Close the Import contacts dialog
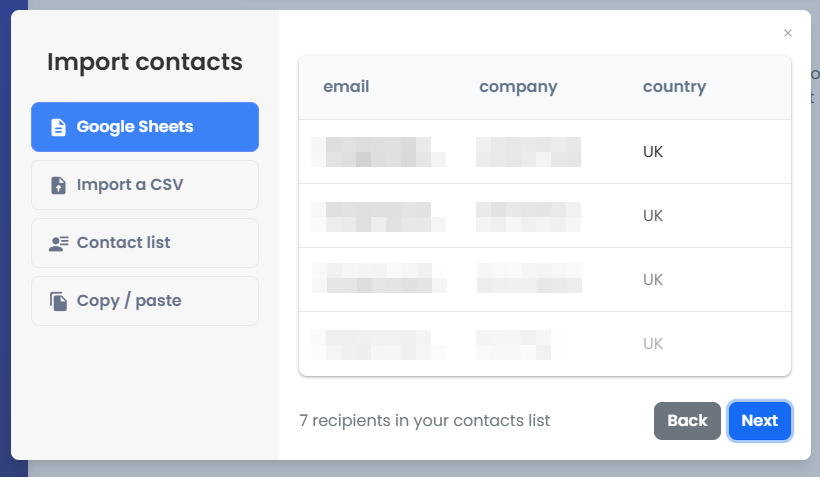This screenshot has width=820, height=477. 788,33
